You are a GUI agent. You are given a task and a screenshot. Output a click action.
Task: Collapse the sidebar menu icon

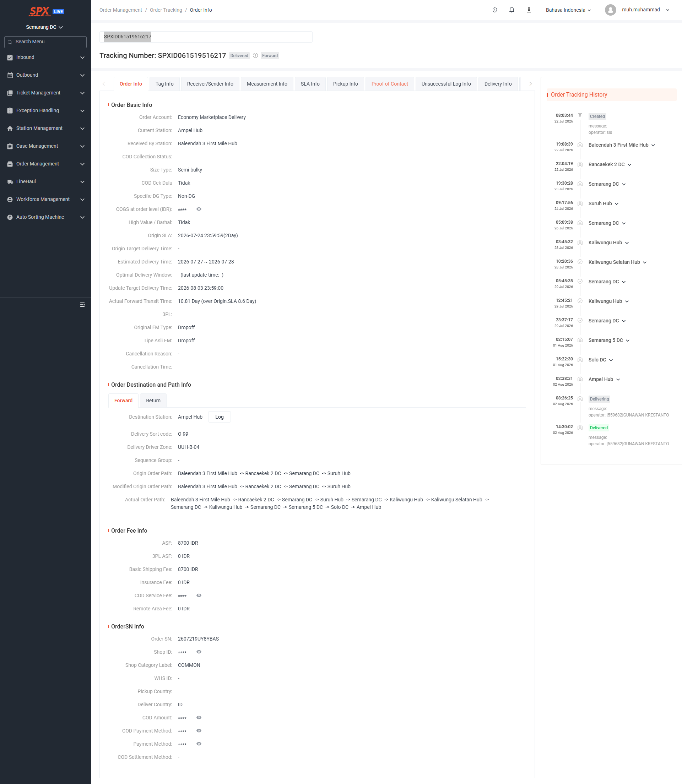(82, 305)
